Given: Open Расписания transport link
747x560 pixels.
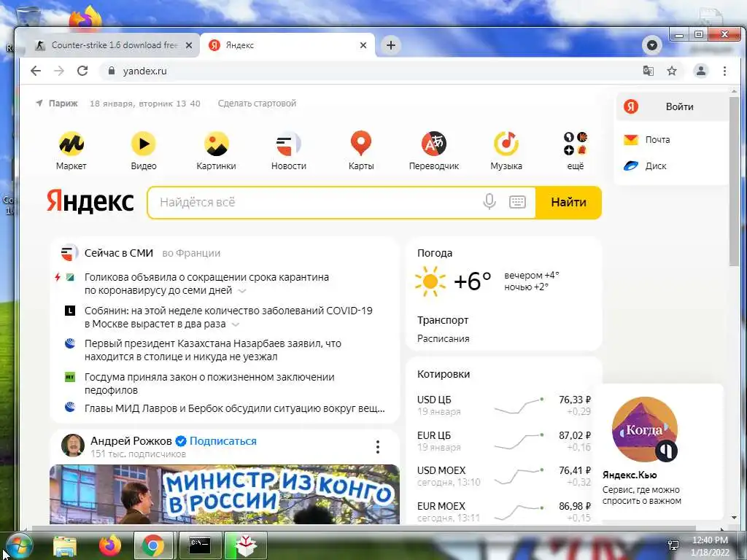Looking at the screenshot, I should 443,338.
